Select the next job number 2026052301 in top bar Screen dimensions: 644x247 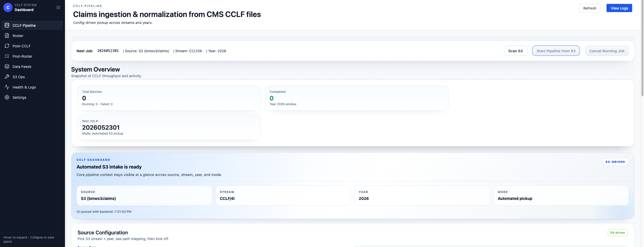pos(108,51)
